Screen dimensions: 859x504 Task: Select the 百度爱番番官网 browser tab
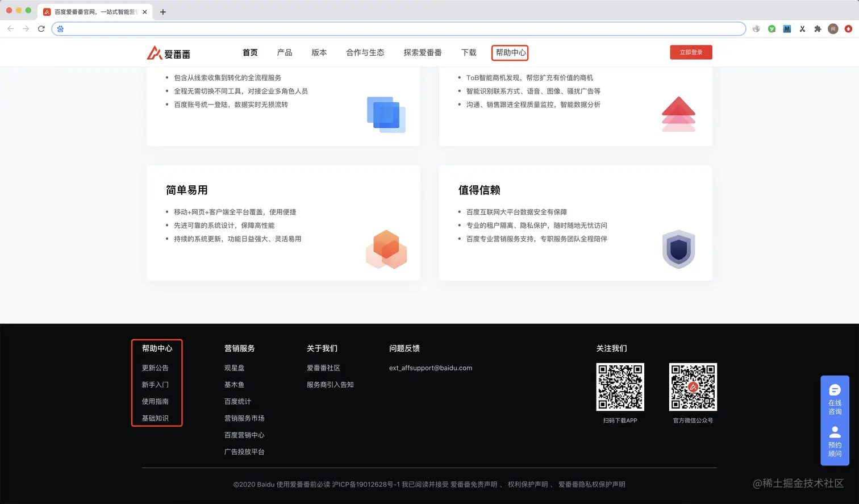point(95,12)
